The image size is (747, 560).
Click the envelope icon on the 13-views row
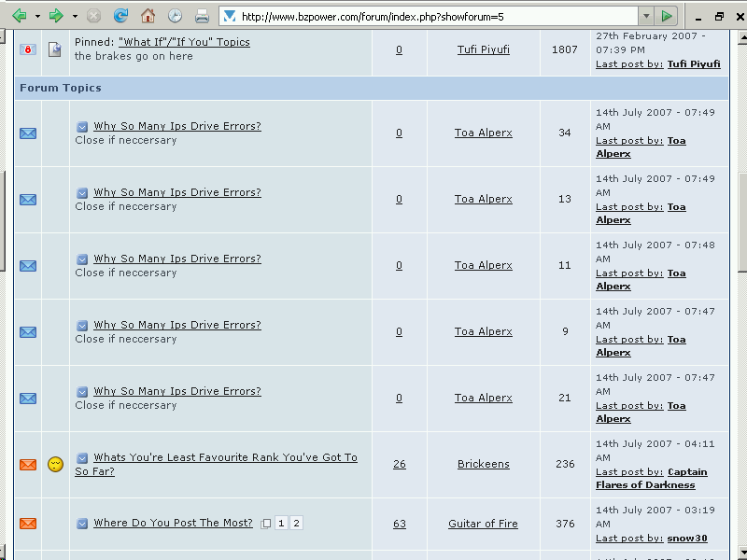pyautogui.click(x=28, y=200)
